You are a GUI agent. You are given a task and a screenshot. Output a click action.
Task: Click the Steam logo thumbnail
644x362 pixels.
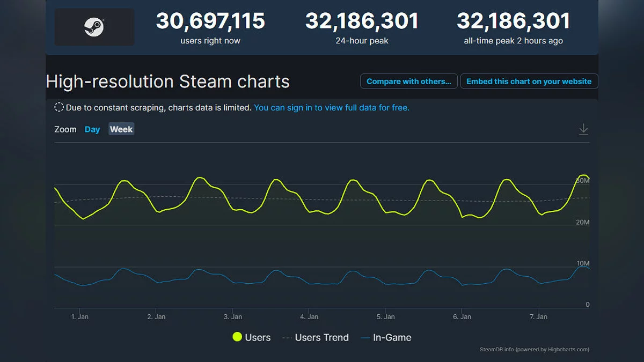click(94, 27)
